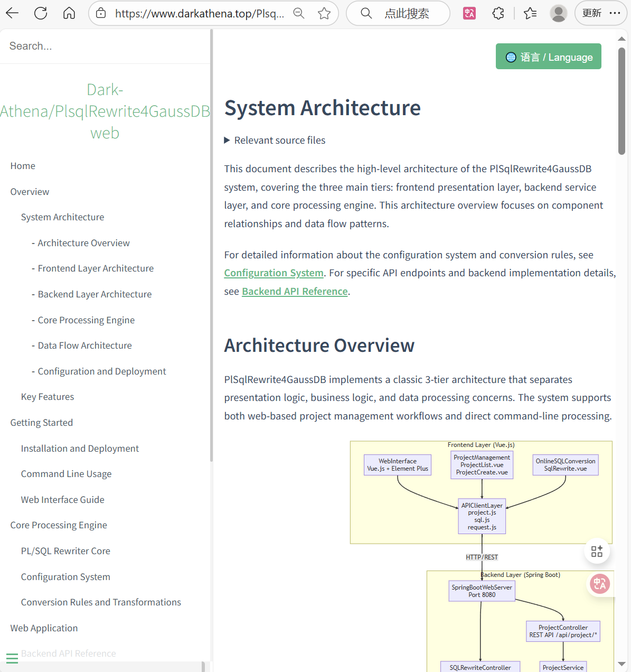Click the SpringBootWebServer node in diagram
Image resolution: width=631 pixels, height=672 pixels.
coord(482,591)
